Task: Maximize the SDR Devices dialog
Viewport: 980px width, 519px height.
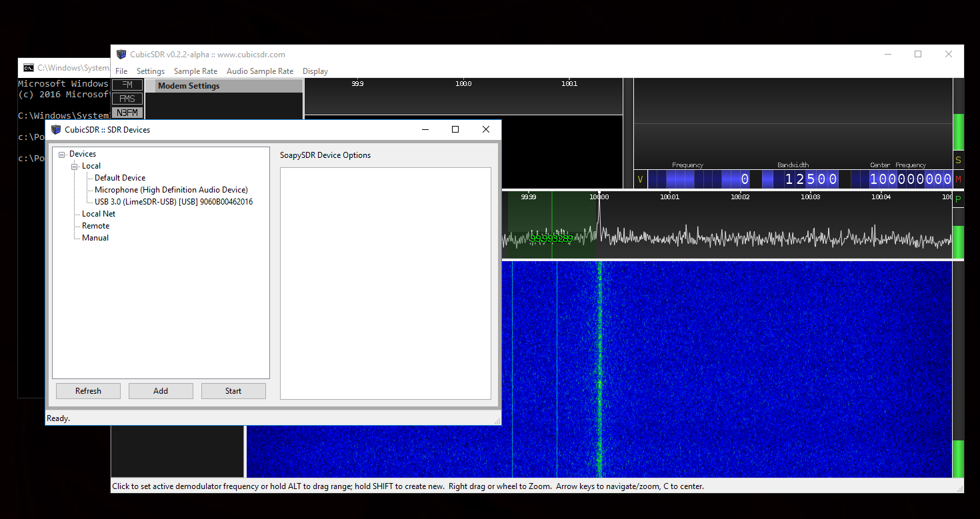Action: [x=455, y=129]
